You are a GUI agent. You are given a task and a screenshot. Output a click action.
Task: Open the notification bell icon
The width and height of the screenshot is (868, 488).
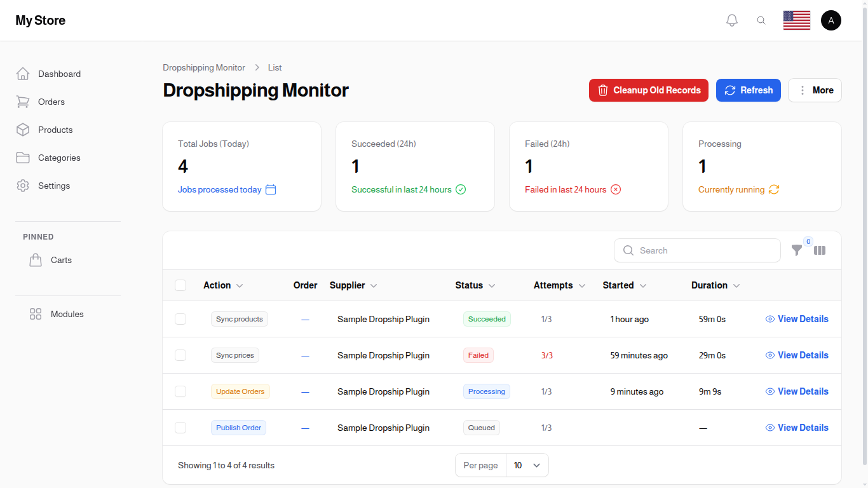(x=731, y=20)
